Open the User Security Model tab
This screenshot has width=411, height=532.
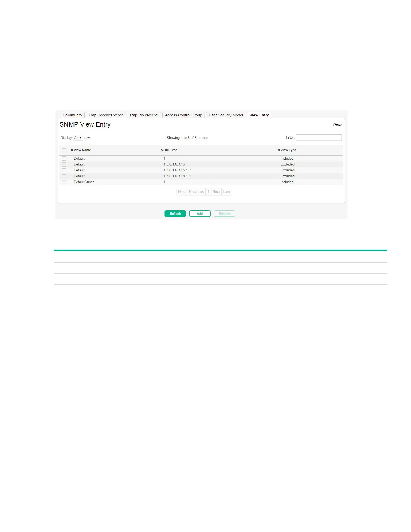[x=226, y=115]
